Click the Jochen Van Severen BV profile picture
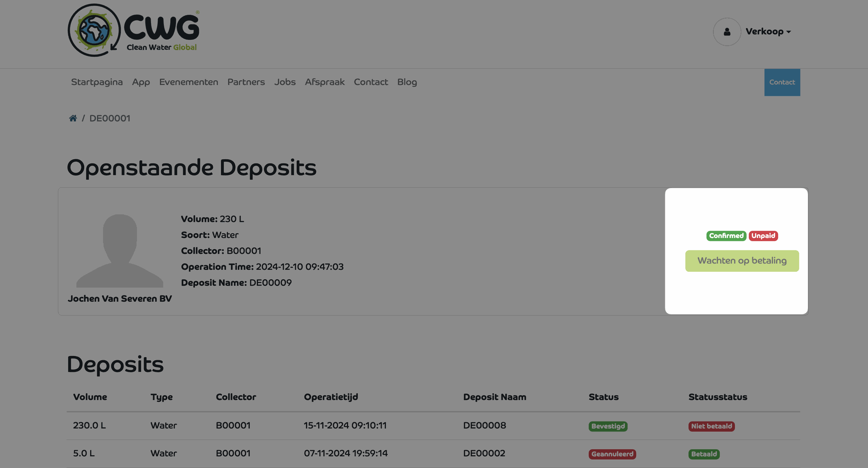This screenshot has width=868, height=468. point(120,251)
